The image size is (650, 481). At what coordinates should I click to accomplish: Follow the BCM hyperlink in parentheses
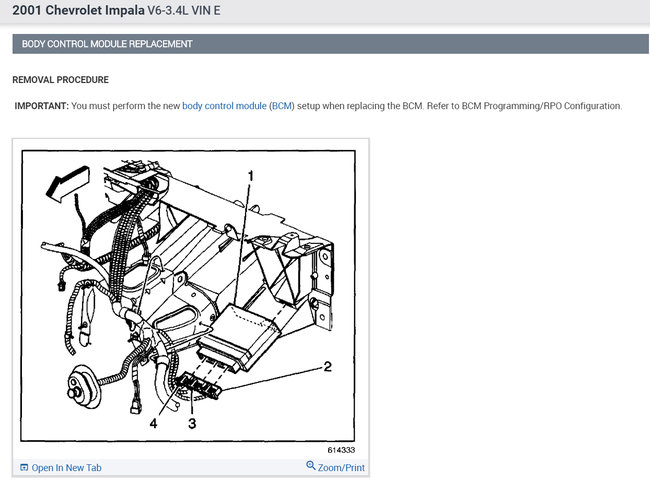(x=282, y=106)
